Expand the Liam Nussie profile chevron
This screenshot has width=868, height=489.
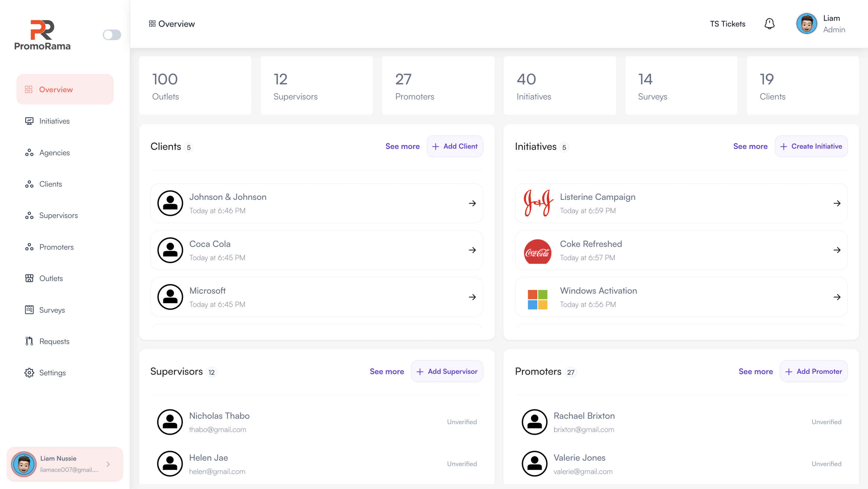click(x=108, y=464)
